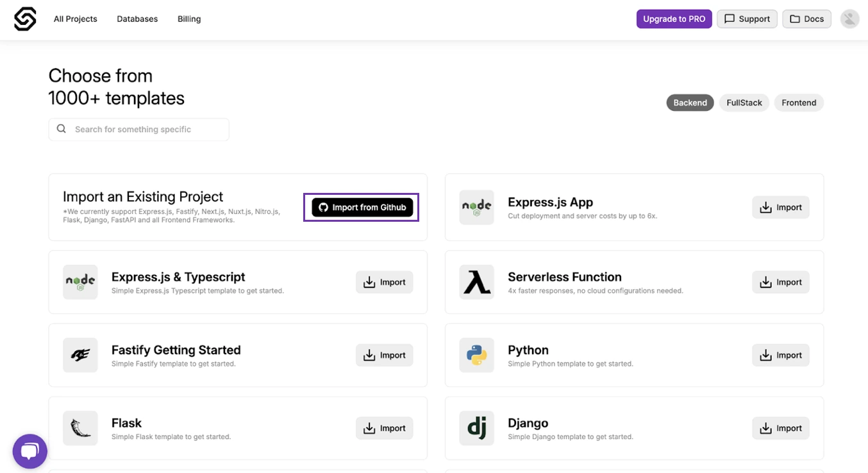Screen dimensions: 868x473
Task: Click Upgrade to PRO button
Action: point(674,19)
